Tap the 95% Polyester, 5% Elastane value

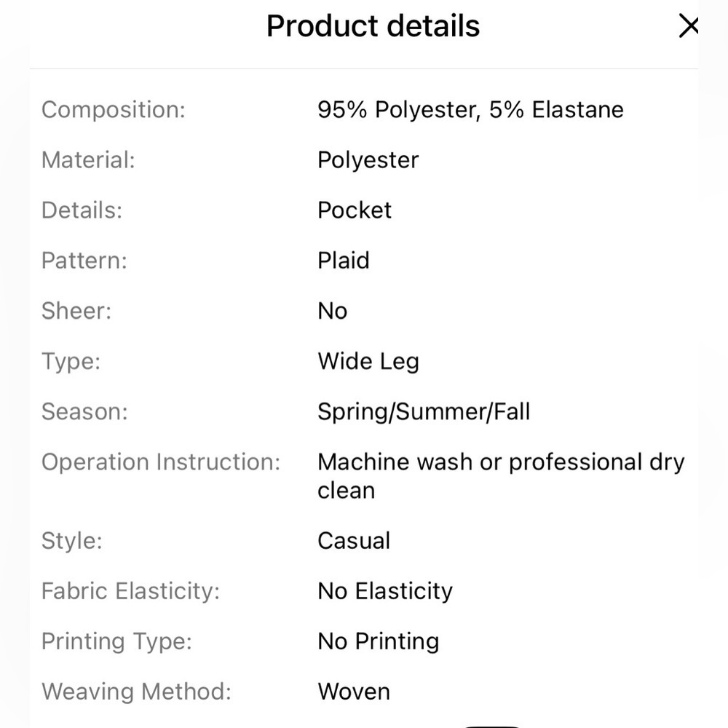click(x=470, y=110)
